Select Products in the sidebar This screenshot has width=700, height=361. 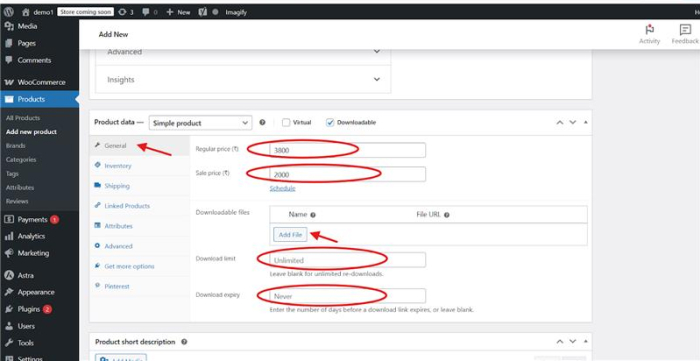pos(39,99)
